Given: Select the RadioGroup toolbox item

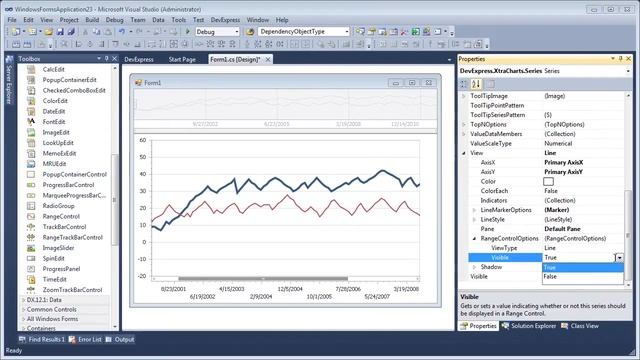Looking at the screenshot, I should point(58,206).
